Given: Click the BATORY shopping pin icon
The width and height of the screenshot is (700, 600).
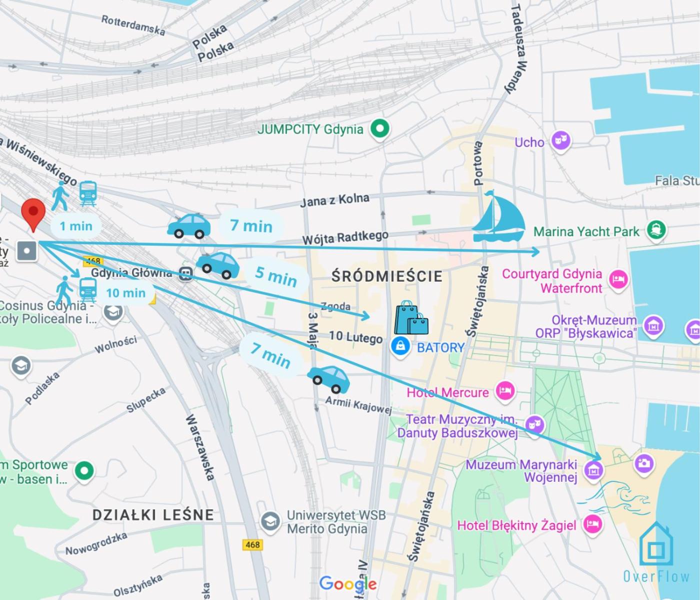Looking at the screenshot, I should 400,346.
